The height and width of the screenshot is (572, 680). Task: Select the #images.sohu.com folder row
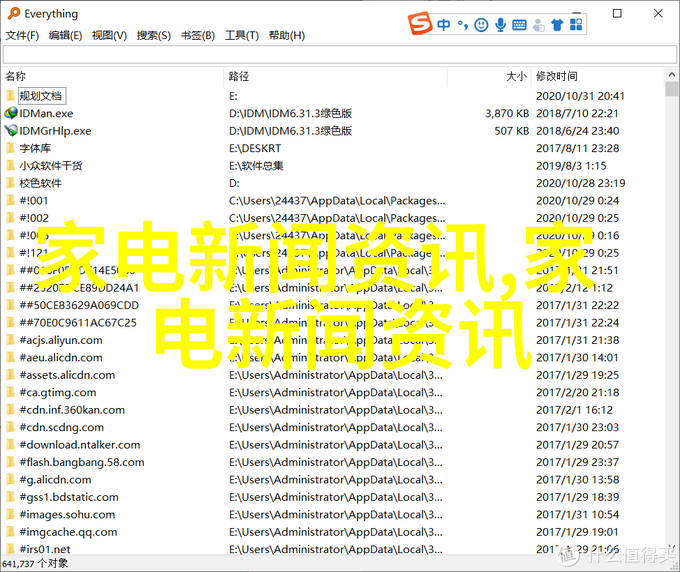click(x=70, y=514)
